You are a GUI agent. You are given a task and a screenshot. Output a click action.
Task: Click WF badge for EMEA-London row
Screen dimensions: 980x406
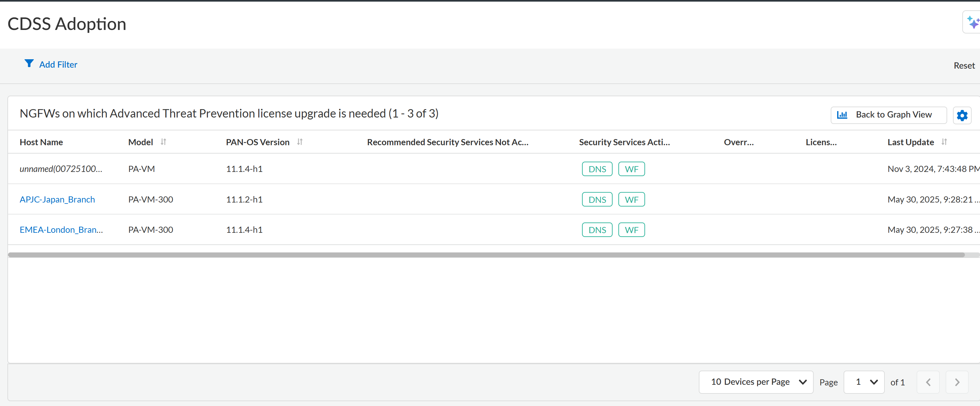(631, 230)
